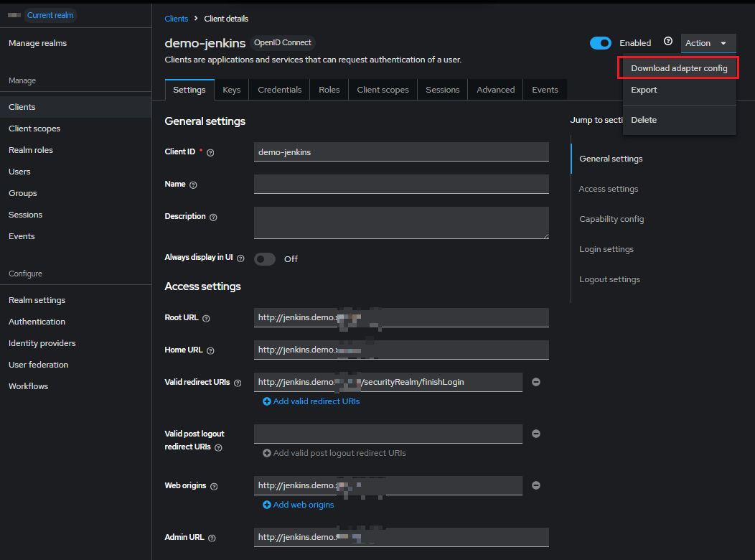Screen dimensions: 755x560
Task: Click help icon next to Root URL
Action: (206, 318)
